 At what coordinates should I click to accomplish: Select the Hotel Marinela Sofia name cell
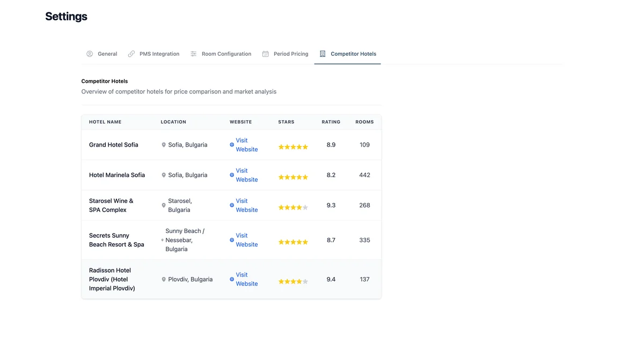117,175
